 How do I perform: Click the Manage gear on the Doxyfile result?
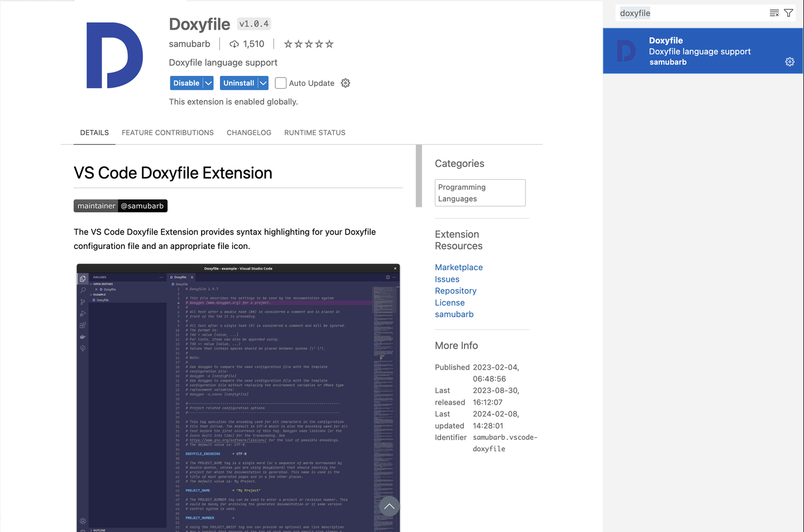789,61
